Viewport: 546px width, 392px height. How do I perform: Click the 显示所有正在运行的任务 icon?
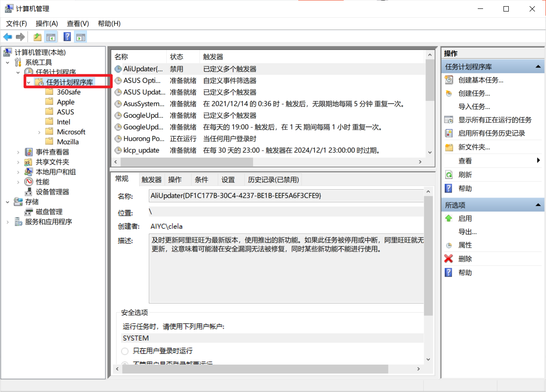449,120
